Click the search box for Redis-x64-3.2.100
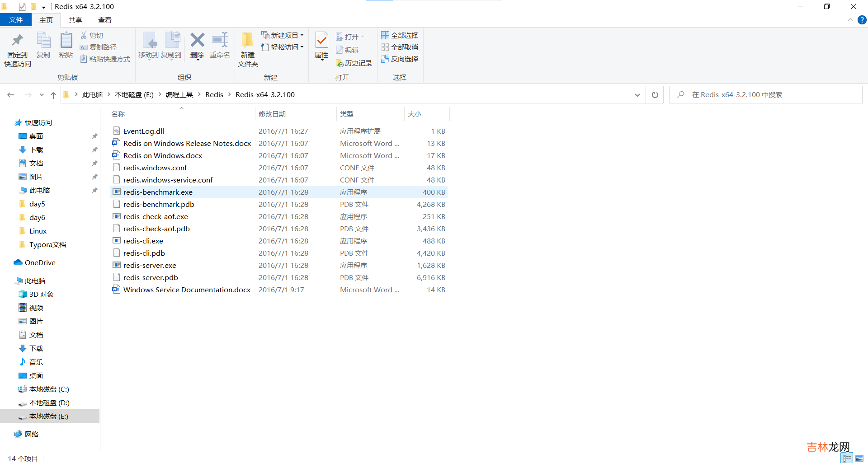Viewport: 868px width, 463px height. [766, 95]
